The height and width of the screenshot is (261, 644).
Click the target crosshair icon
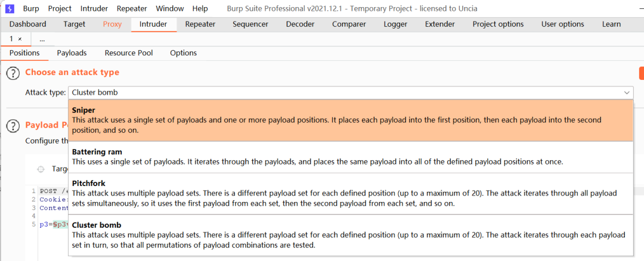(x=41, y=169)
